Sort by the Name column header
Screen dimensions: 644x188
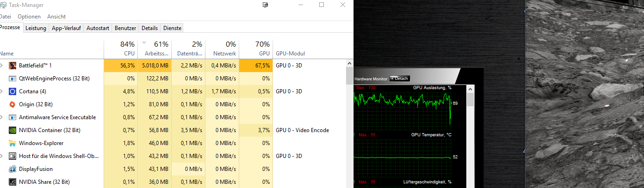[x=52, y=49]
